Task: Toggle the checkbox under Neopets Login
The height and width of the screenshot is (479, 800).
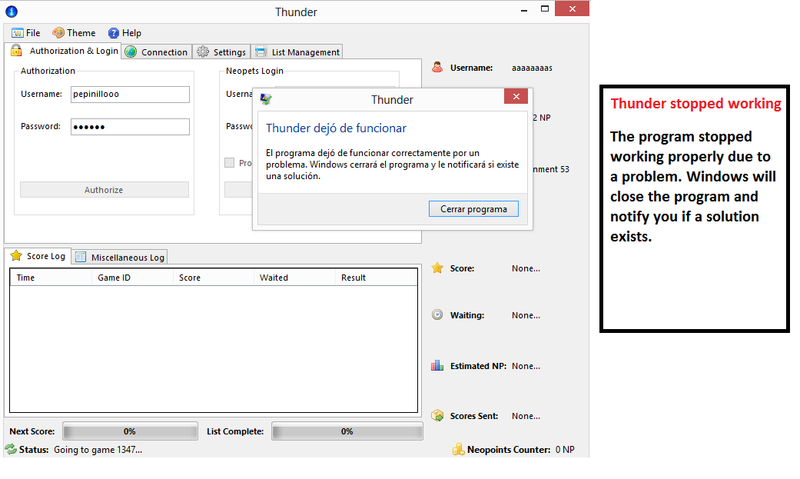Action: [230, 163]
